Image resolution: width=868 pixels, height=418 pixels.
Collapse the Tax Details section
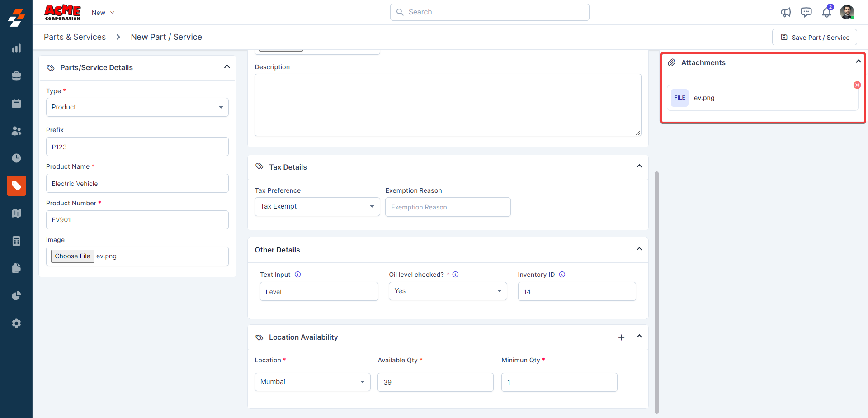coord(639,166)
